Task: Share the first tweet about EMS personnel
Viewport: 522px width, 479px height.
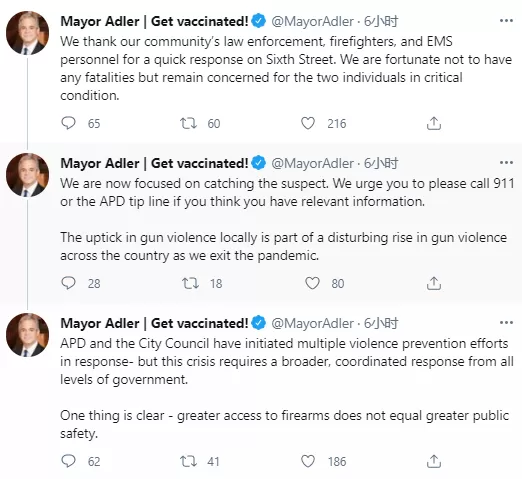Action: coord(434,123)
